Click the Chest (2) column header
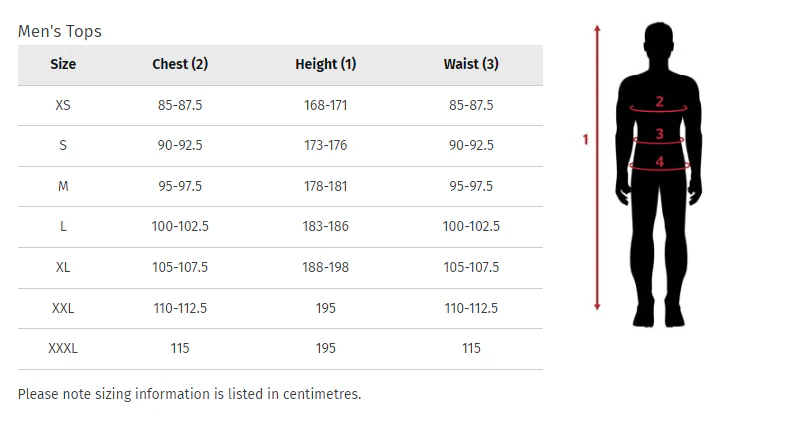The width and height of the screenshot is (802, 423). [x=180, y=64]
